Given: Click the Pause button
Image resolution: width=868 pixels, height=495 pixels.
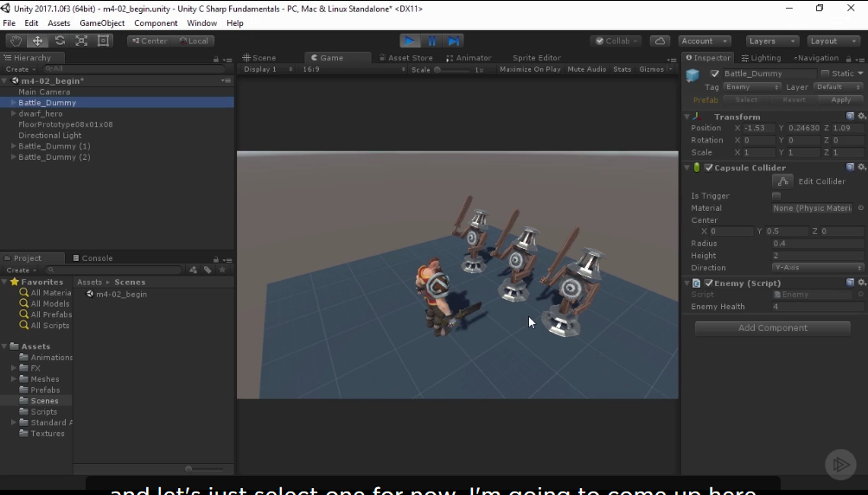Looking at the screenshot, I should [431, 41].
